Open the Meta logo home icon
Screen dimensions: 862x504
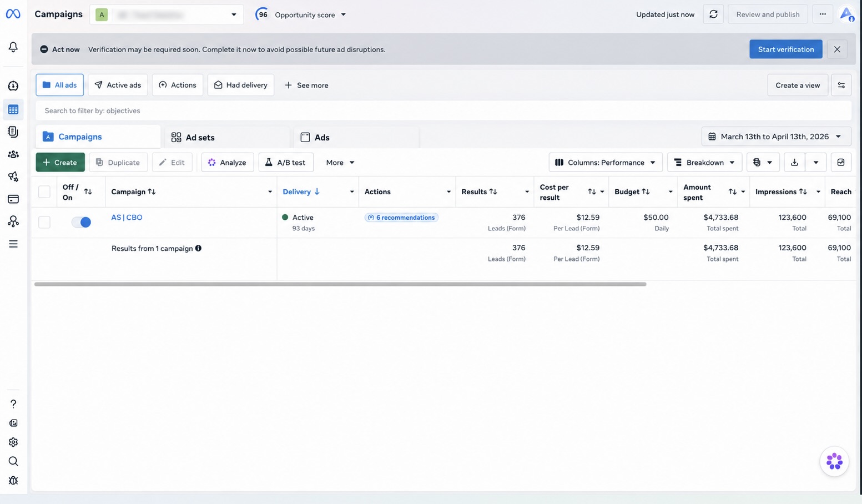point(13,14)
